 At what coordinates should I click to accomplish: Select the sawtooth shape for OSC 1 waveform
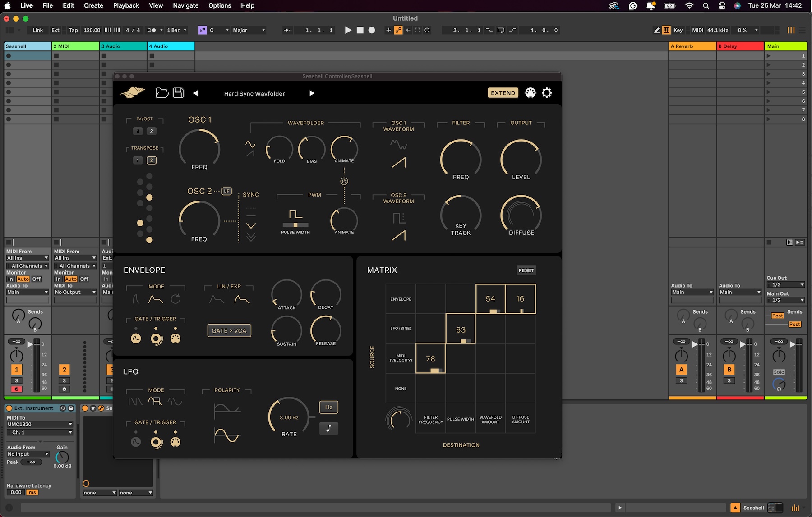(399, 163)
